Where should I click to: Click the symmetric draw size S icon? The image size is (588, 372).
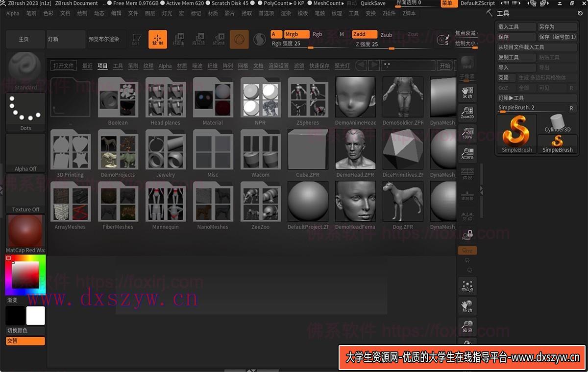[x=443, y=40]
